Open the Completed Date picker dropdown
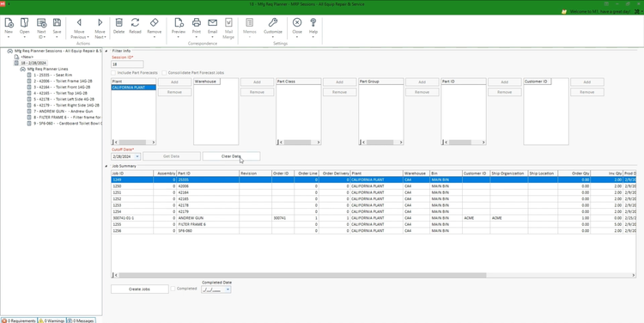 (x=228, y=289)
